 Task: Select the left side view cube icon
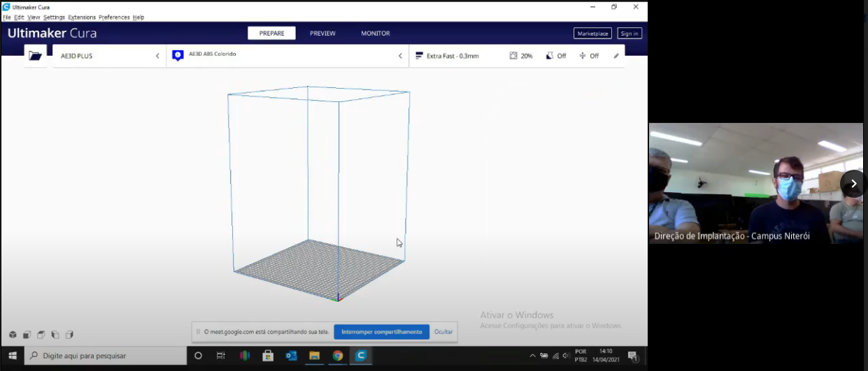tap(55, 335)
